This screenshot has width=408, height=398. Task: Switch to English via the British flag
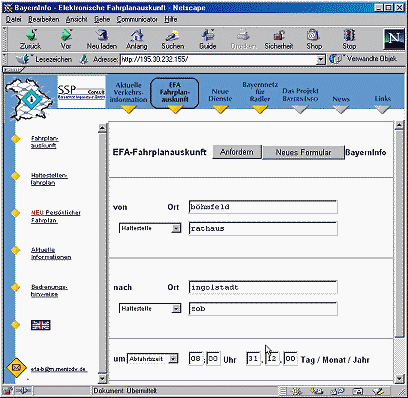tap(40, 325)
